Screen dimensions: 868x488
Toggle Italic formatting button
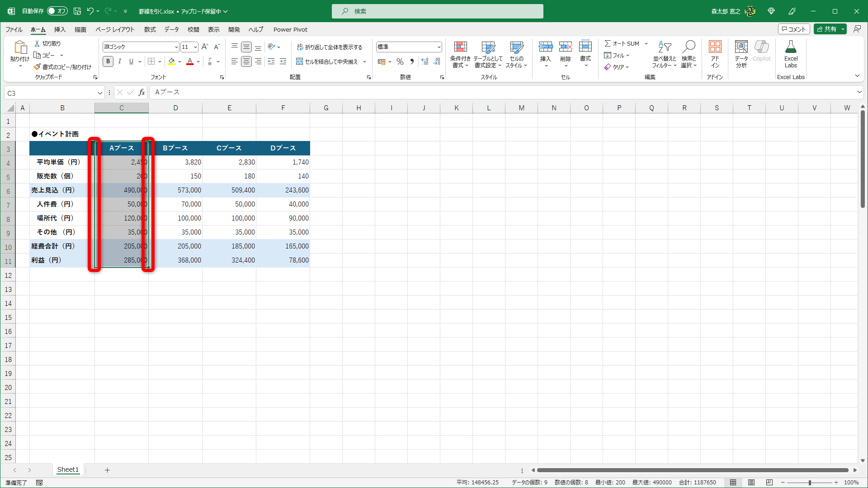coord(119,61)
